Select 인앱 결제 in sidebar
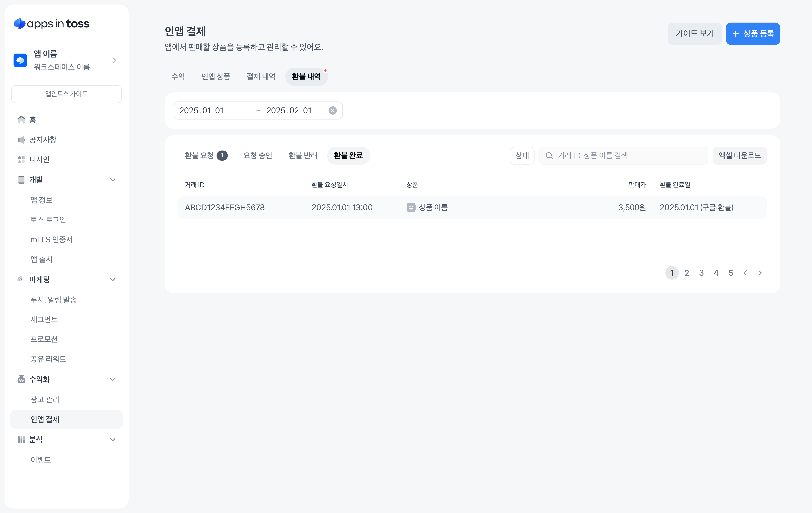Screen dimensions: 812x513 [66, 419]
